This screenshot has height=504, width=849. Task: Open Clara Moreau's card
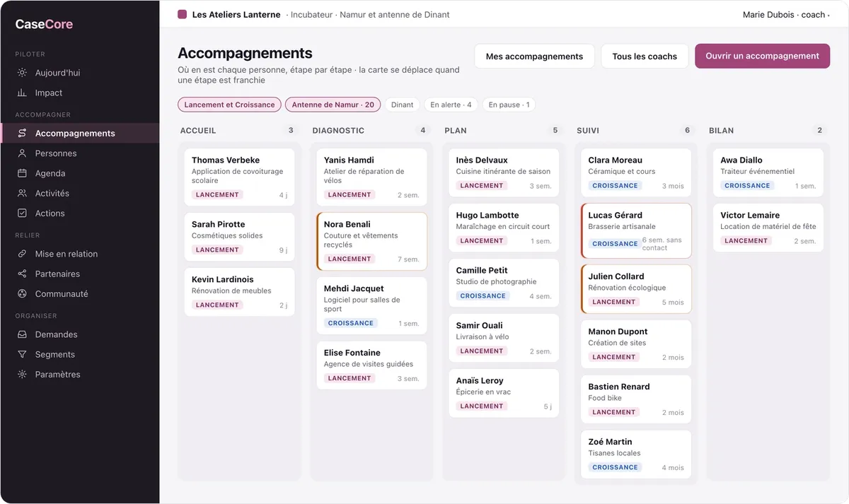(636, 172)
